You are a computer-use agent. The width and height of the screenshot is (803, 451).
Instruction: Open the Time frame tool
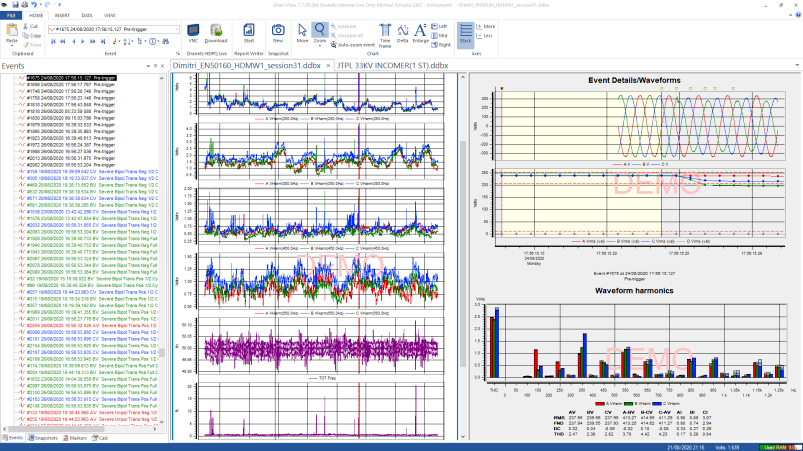coord(385,33)
